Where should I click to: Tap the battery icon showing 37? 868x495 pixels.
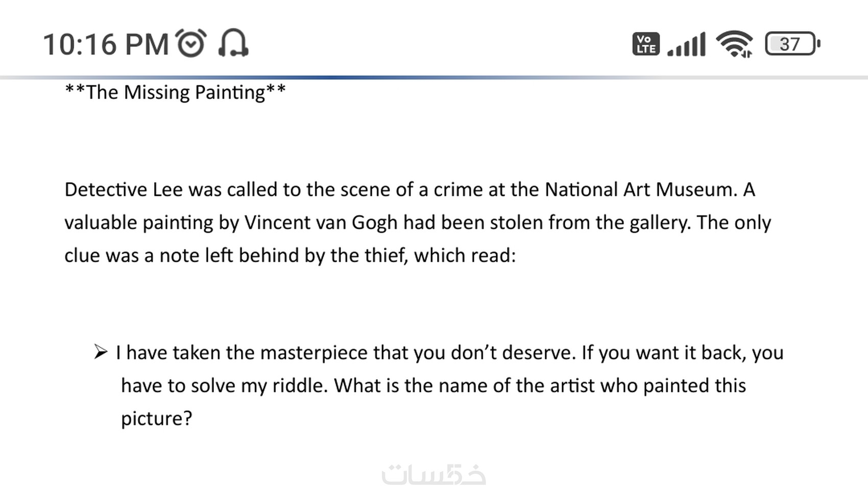tap(792, 44)
